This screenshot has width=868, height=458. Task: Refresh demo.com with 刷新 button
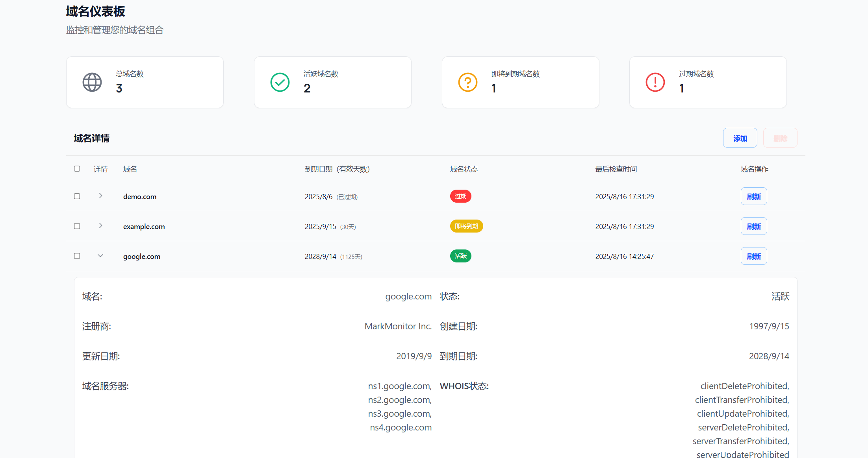pos(753,196)
